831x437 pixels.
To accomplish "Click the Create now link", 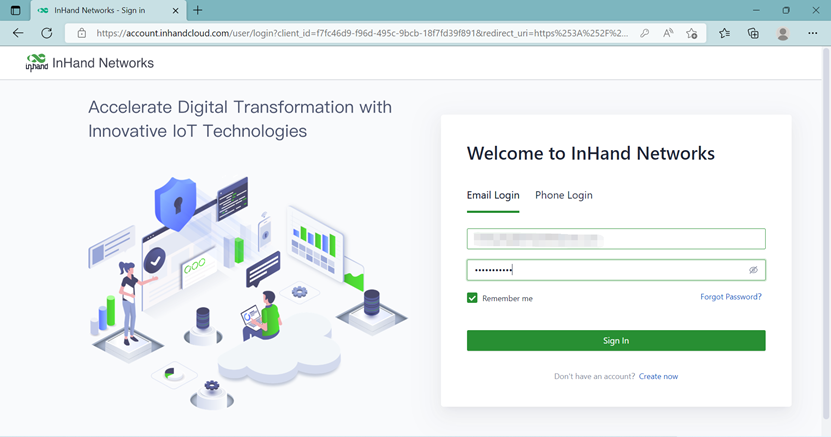I will coord(658,377).
